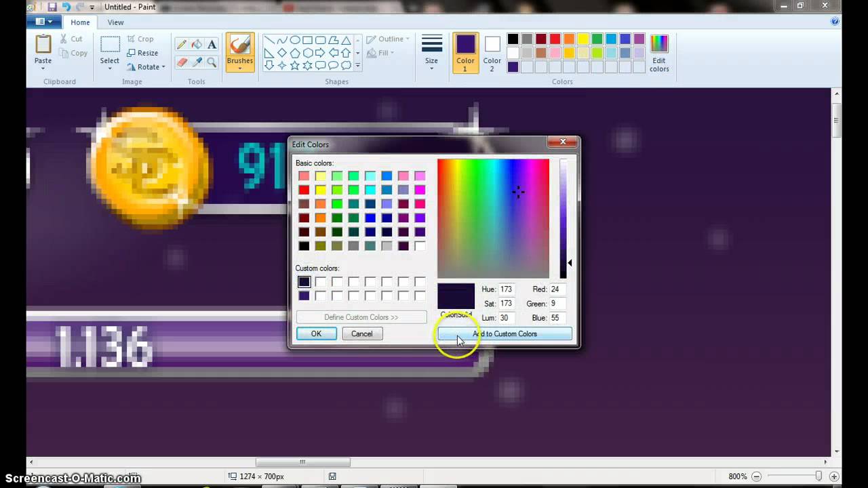Image resolution: width=868 pixels, height=488 pixels.
Task: Open the Select dropdown arrow
Action: (x=110, y=68)
